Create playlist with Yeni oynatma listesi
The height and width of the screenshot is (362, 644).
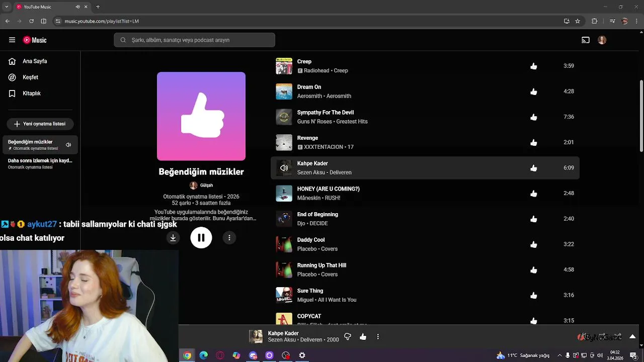[x=40, y=124]
